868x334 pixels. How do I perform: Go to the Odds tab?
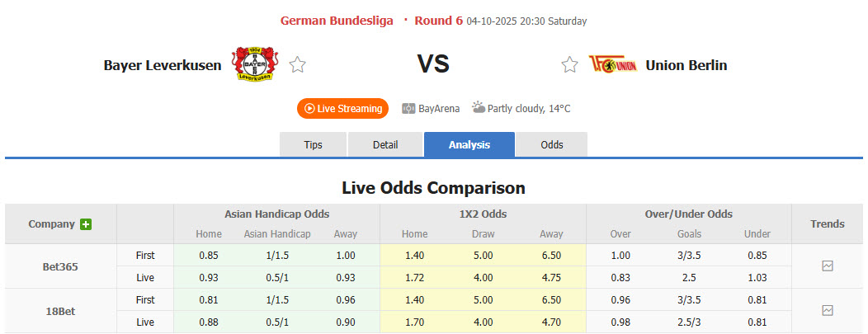[x=552, y=144]
